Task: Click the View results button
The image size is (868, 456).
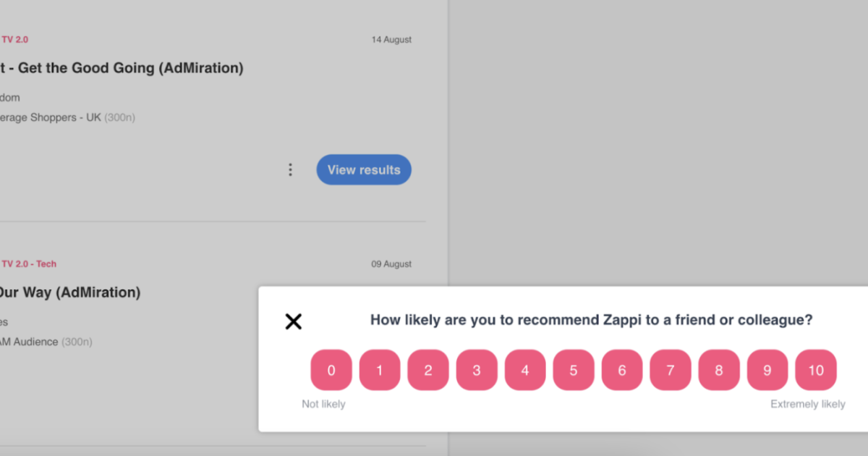Action: tap(364, 169)
